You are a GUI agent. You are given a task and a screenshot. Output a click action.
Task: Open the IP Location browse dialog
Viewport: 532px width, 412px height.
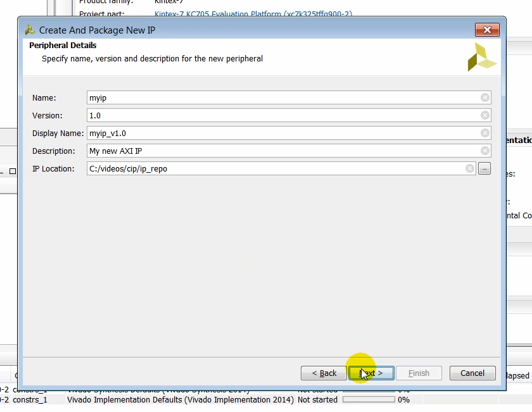pos(484,168)
